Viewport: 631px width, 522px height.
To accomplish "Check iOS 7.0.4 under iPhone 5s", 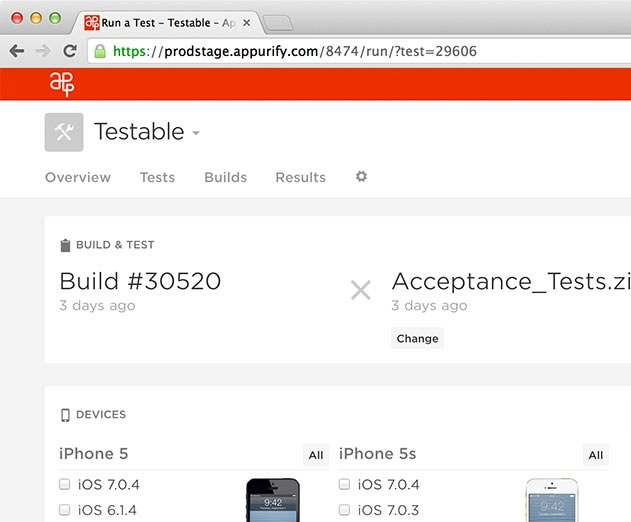I will [x=344, y=484].
